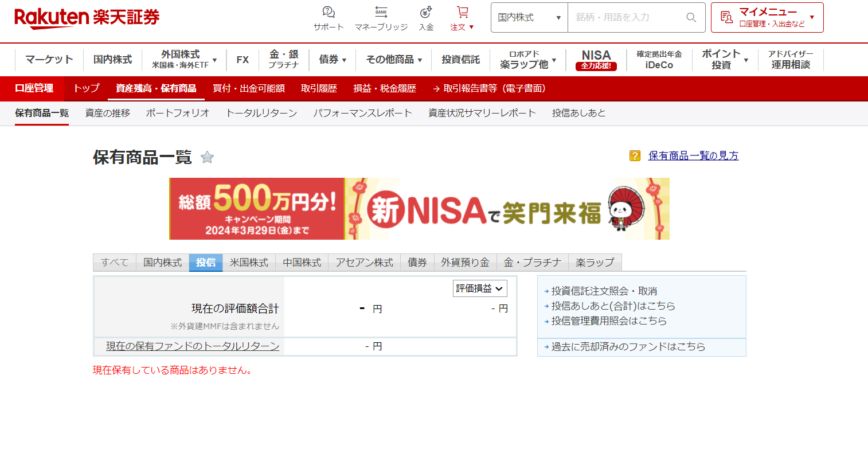
Task: Click the 保有商品一覧の見方 help link
Action: [693, 156]
